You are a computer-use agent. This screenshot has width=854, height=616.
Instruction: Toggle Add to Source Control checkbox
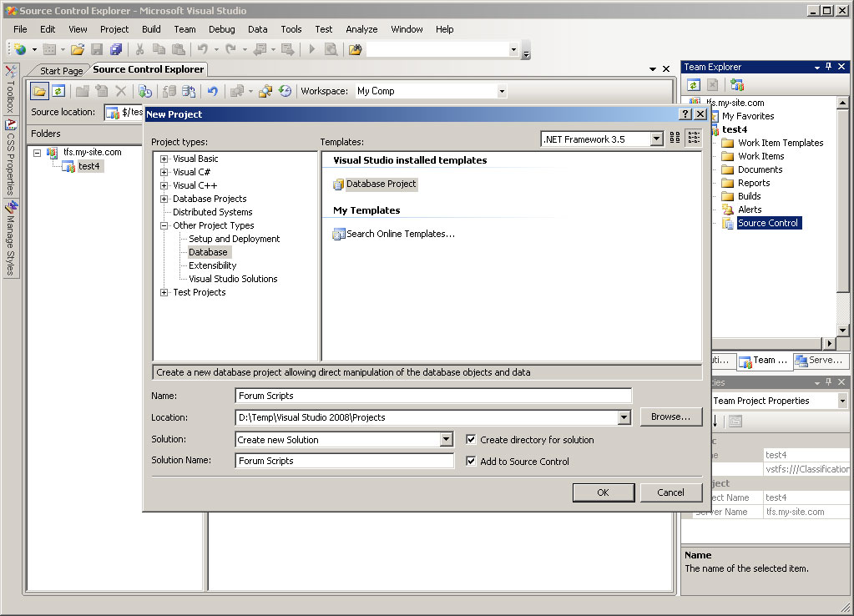[471, 461]
